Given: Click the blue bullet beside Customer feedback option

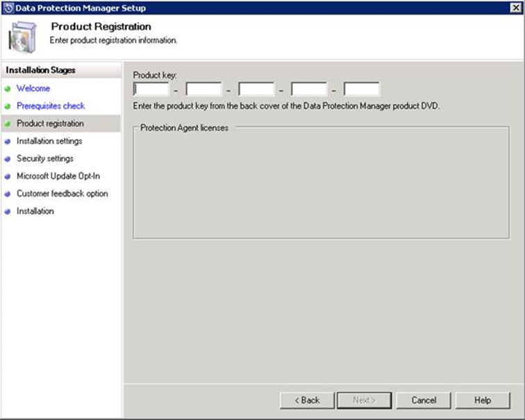Looking at the screenshot, I should click(x=8, y=194).
